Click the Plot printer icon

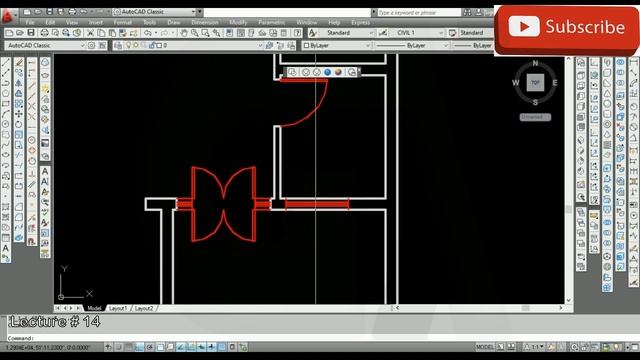[x=44, y=33]
